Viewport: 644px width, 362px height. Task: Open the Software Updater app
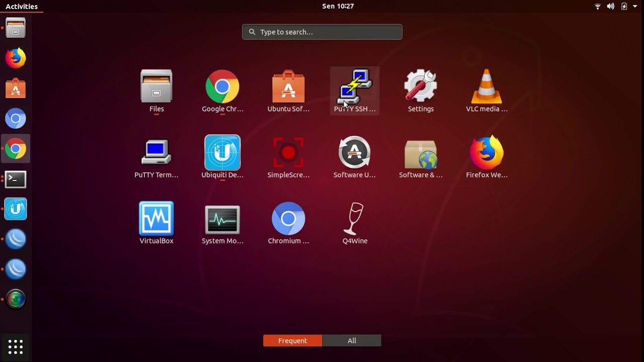click(x=355, y=157)
